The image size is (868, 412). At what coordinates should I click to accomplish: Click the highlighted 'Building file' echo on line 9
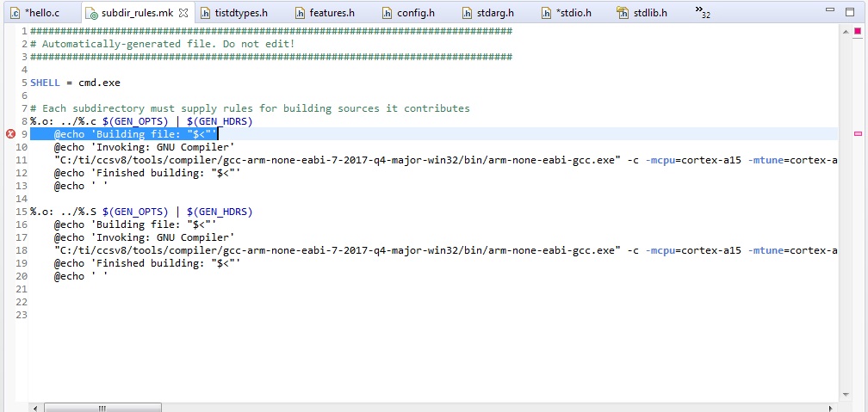(135, 134)
